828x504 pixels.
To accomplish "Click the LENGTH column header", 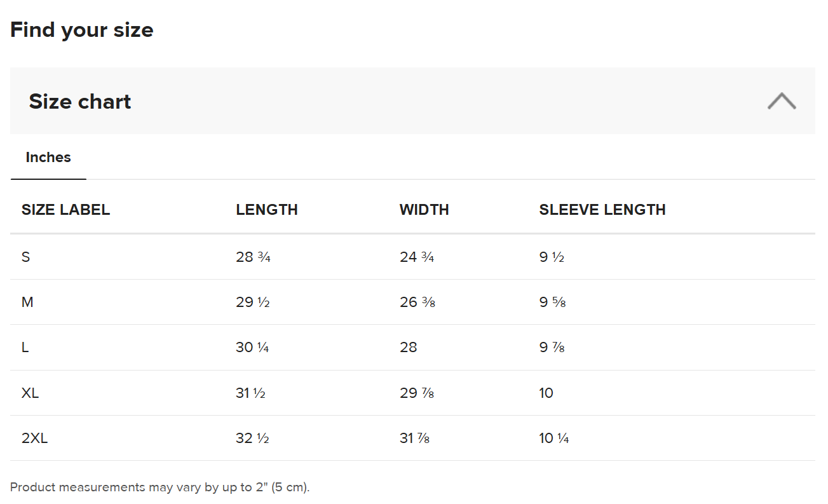I will [x=267, y=210].
